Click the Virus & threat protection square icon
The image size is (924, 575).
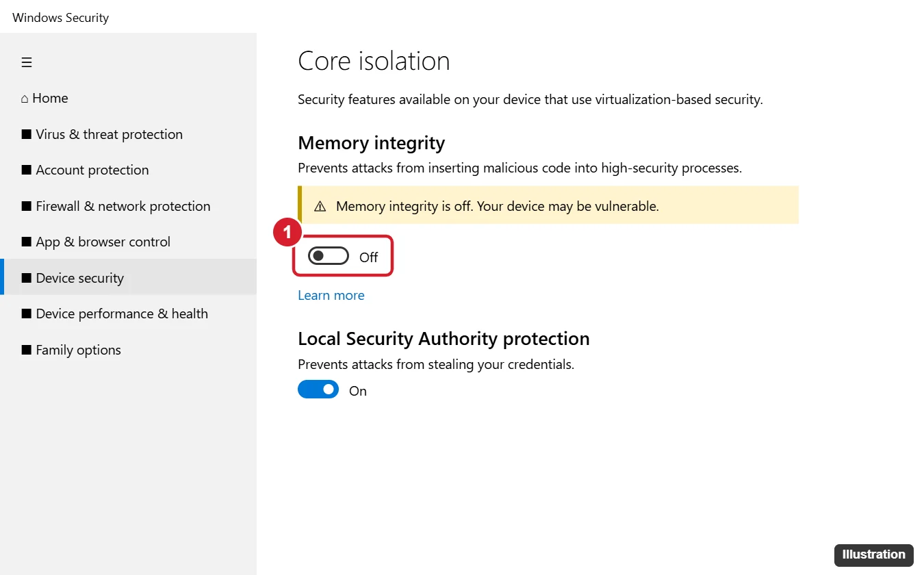click(27, 134)
